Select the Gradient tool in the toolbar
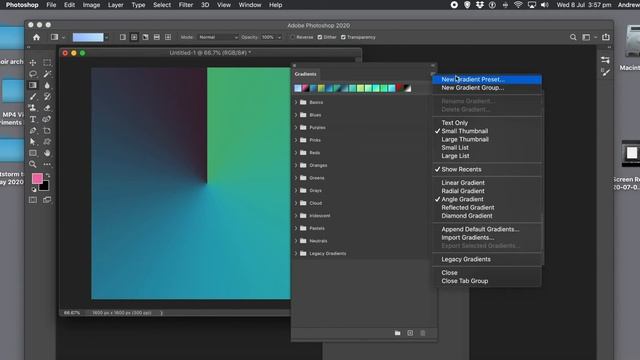Screen dimensions: 640x360 click(x=33, y=85)
